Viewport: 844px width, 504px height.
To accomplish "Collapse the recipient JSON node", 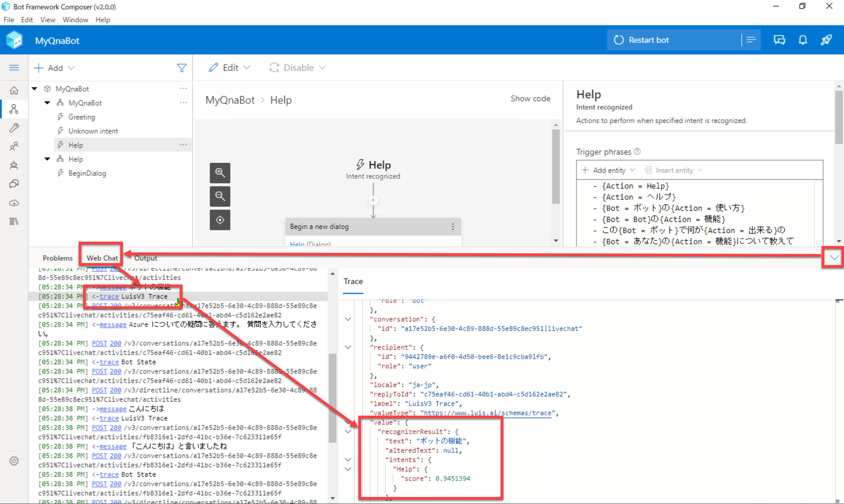I will click(x=348, y=347).
